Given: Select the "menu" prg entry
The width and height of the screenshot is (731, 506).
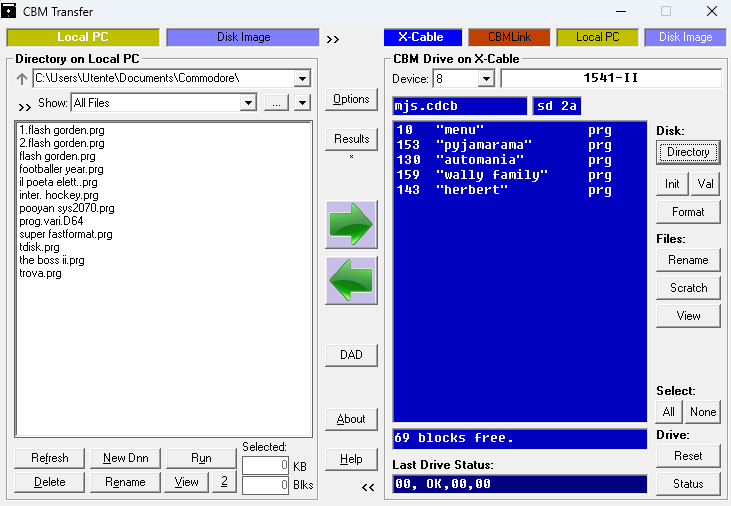Looking at the screenshot, I should pos(520,130).
